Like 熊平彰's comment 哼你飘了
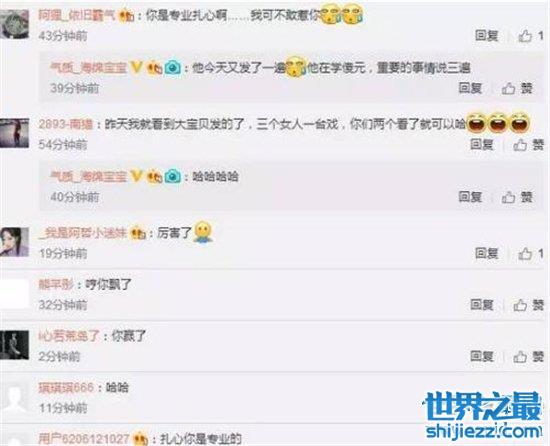The width and height of the screenshot is (550, 446). 529,305
